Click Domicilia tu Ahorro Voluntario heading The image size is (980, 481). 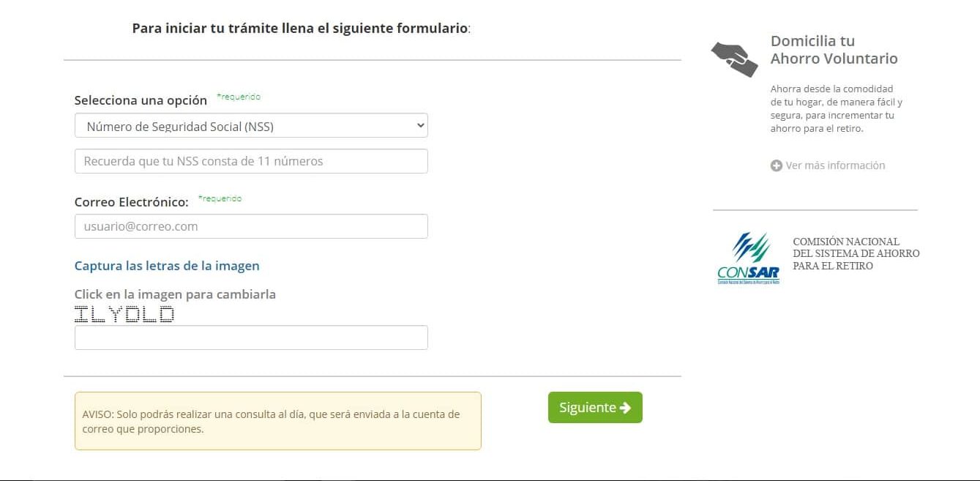pyautogui.click(x=834, y=50)
